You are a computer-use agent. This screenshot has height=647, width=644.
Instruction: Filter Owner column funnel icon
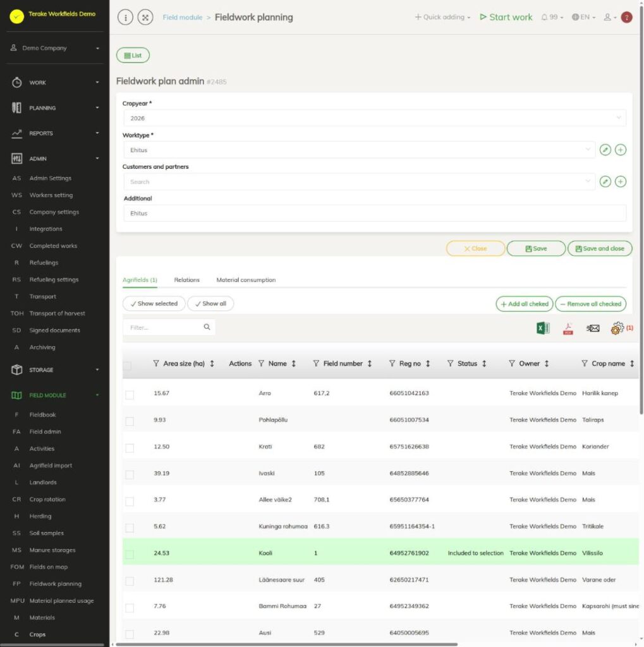coord(512,363)
